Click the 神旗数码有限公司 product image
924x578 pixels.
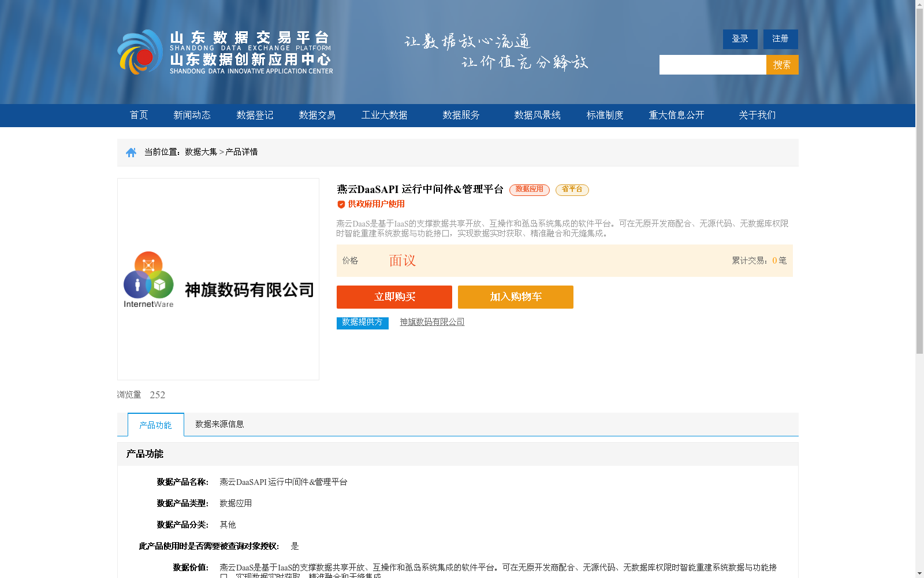click(x=218, y=279)
